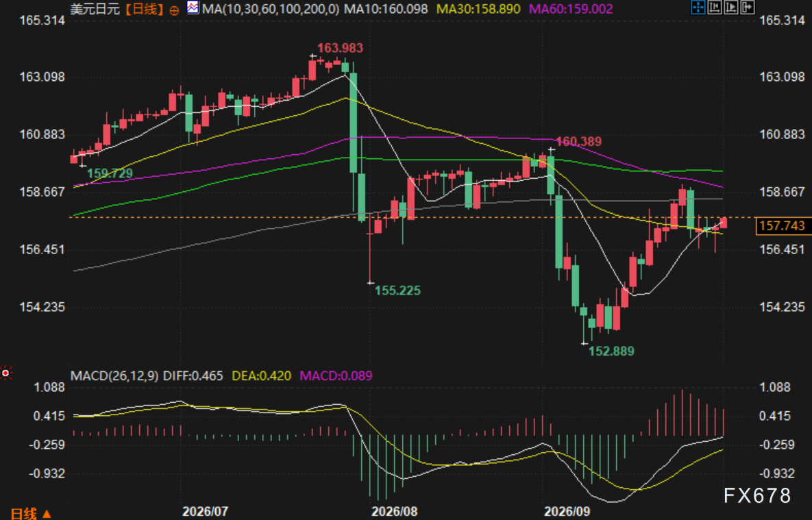
Task: Click the 155.225 low price label
Action: click(x=397, y=290)
